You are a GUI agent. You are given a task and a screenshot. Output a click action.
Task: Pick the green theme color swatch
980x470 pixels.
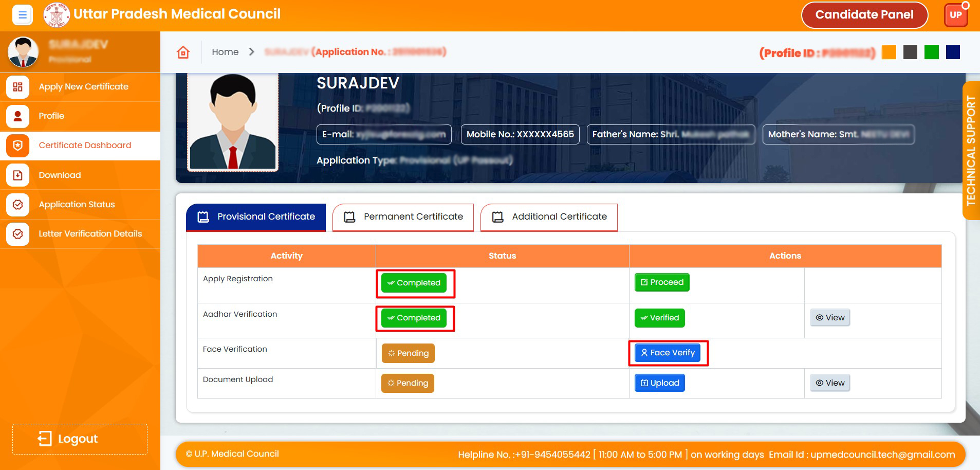(931, 52)
